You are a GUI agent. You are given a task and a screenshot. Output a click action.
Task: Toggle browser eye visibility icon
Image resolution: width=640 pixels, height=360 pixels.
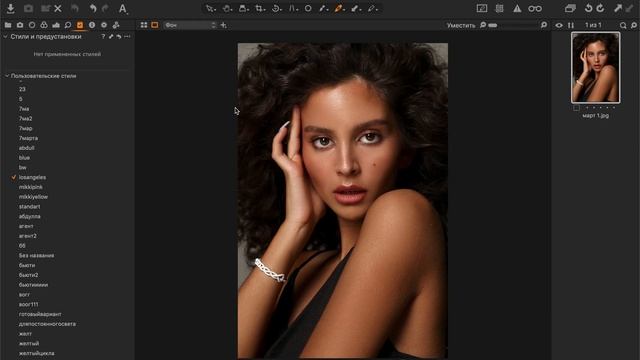(x=559, y=25)
